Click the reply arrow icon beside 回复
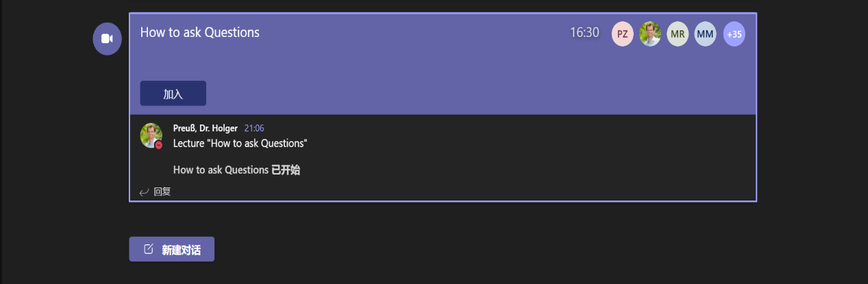The height and width of the screenshot is (284, 868). click(144, 192)
